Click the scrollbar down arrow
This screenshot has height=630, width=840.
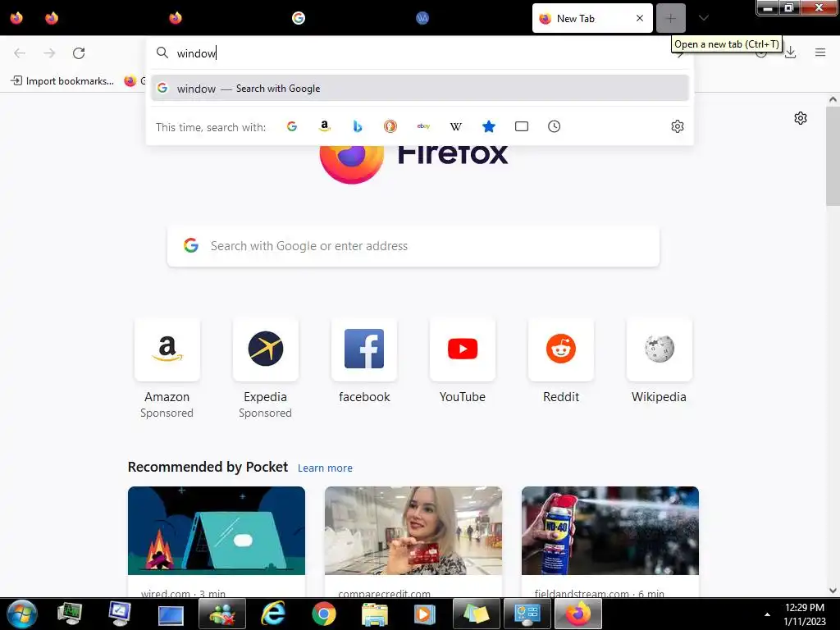point(833,591)
